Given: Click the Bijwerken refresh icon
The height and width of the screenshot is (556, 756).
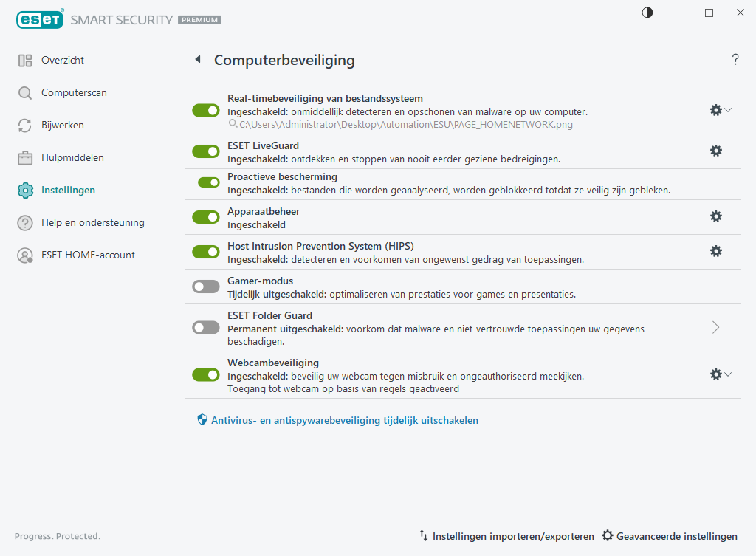Looking at the screenshot, I should (x=25, y=125).
